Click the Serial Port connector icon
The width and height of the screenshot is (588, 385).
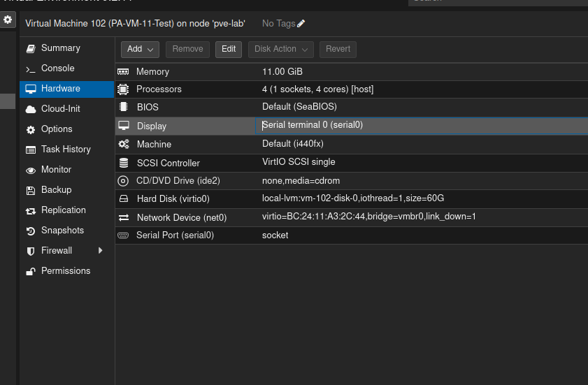coord(123,235)
